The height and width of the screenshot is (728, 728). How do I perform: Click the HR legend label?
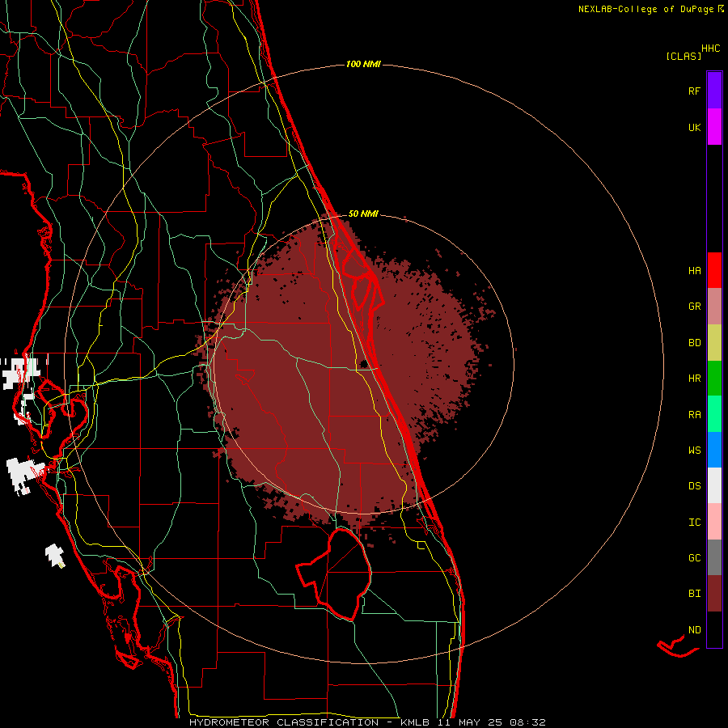tap(694, 379)
